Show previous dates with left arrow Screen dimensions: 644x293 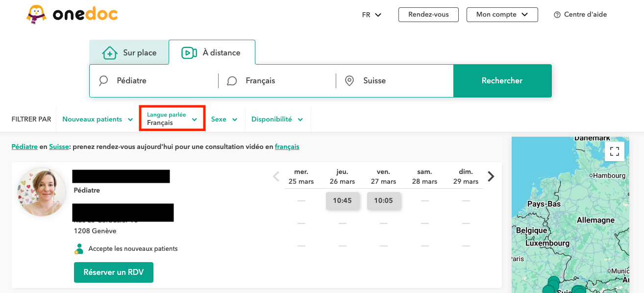point(276,176)
